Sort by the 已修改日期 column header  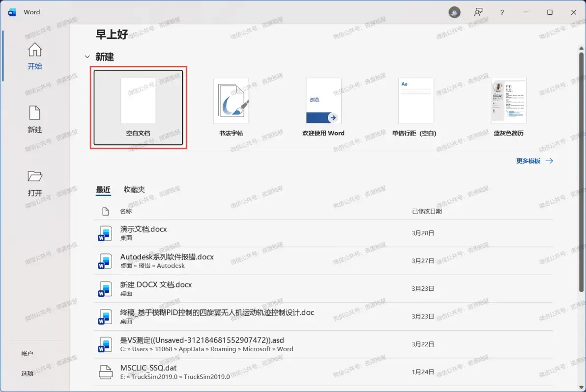pos(427,211)
